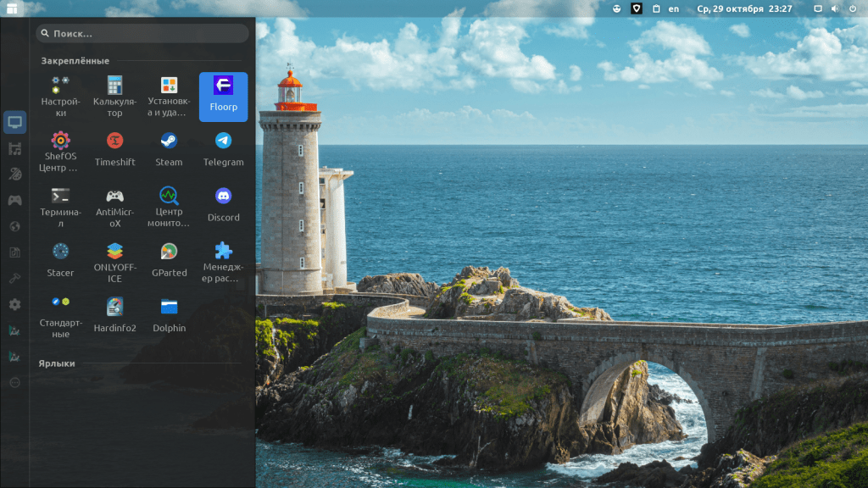Click the volume speaker icon in panel
This screenshot has width=868, height=488.
point(834,8)
